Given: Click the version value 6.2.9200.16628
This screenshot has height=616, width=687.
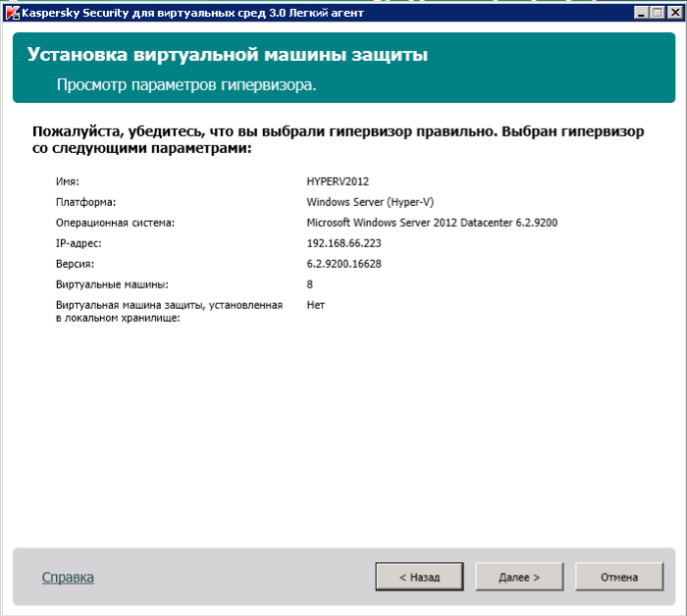Looking at the screenshot, I should 343,264.
